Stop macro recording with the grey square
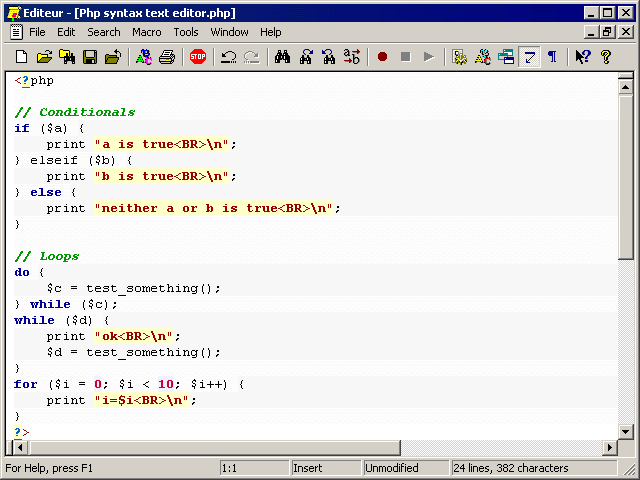The image size is (640, 480). (405, 57)
